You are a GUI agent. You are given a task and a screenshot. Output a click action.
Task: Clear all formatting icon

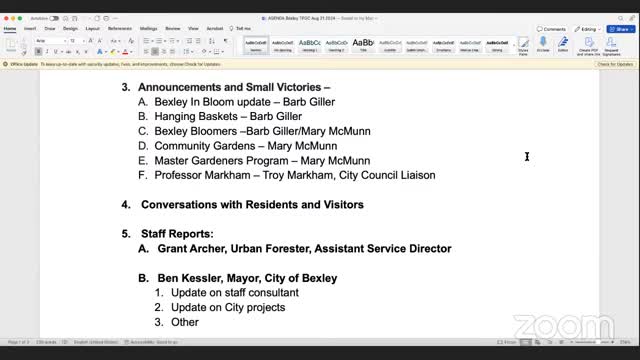coord(131,41)
